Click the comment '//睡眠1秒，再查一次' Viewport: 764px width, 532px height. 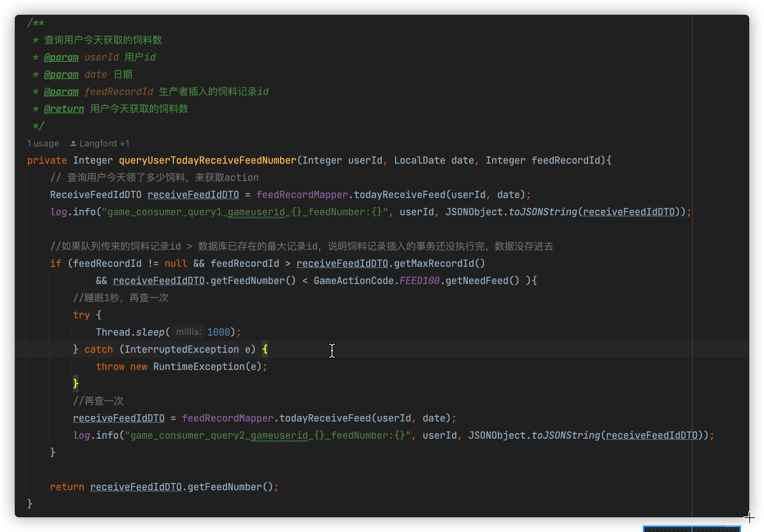click(121, 298)
